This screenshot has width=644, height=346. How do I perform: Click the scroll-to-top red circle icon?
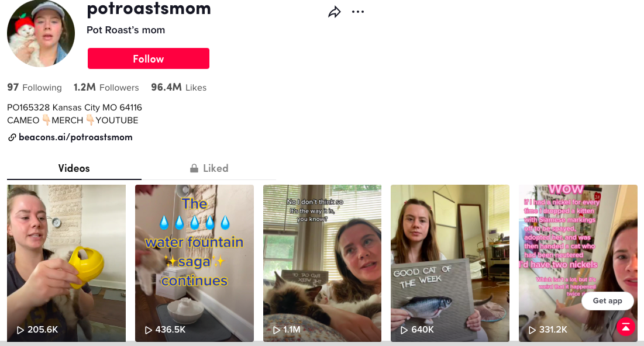626,327
